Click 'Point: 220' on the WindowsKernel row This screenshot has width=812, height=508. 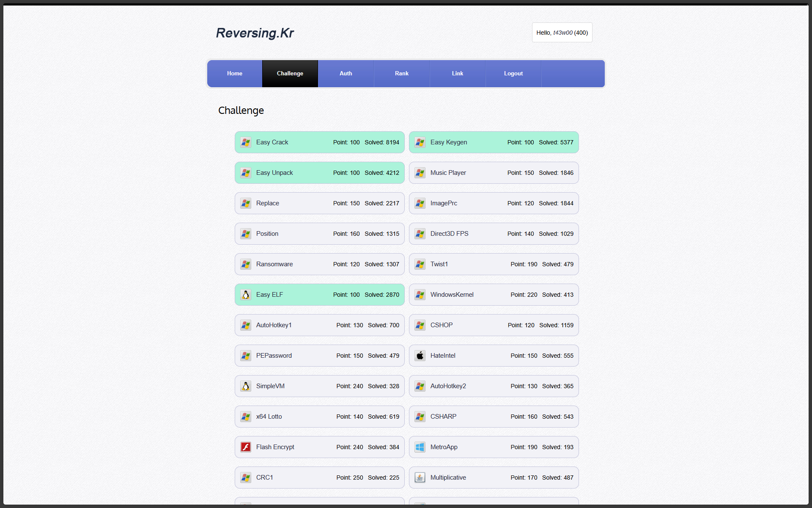(524, 295)
